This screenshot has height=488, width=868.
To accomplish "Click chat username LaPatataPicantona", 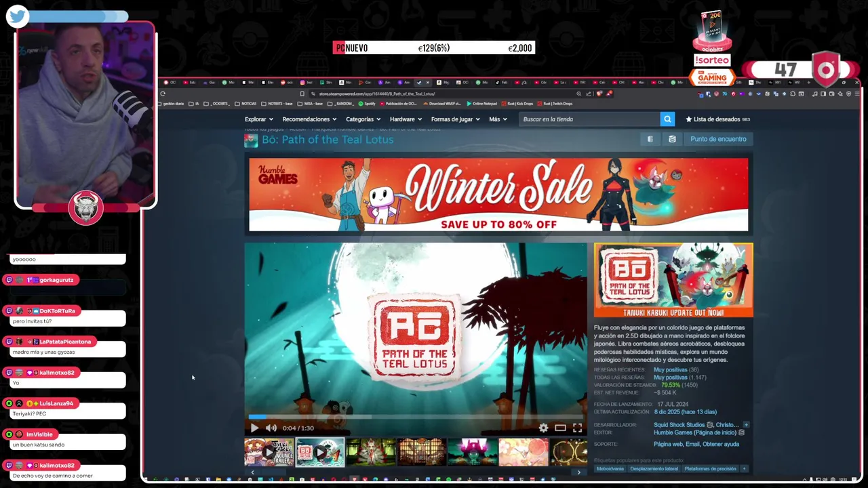I will point(65,342).
